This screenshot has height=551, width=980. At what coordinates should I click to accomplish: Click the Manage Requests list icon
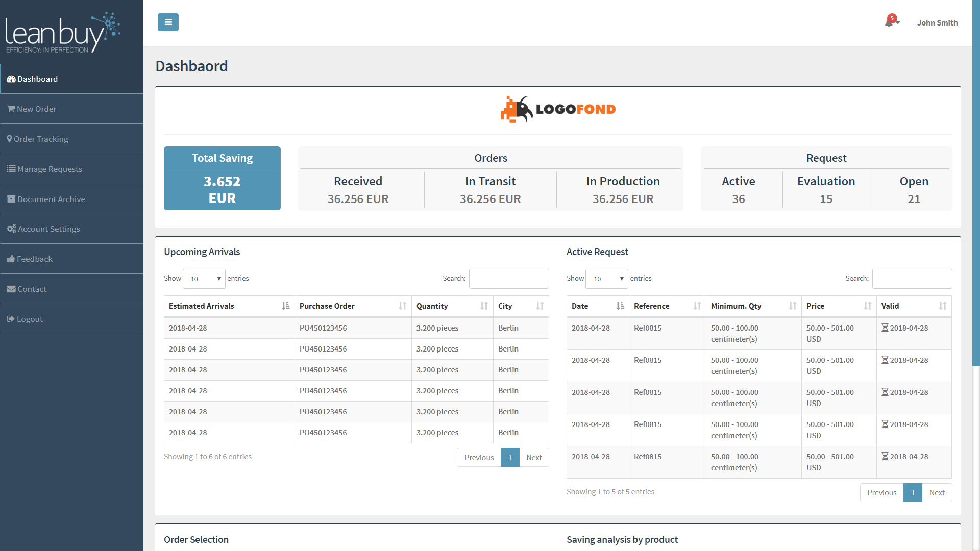point(11,169)
